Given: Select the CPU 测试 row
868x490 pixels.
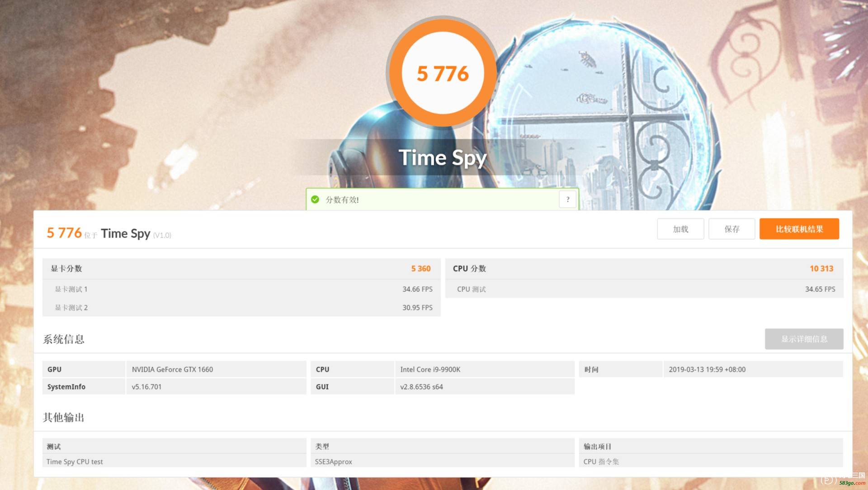Looking at the screenshot, I should [644, 289].
